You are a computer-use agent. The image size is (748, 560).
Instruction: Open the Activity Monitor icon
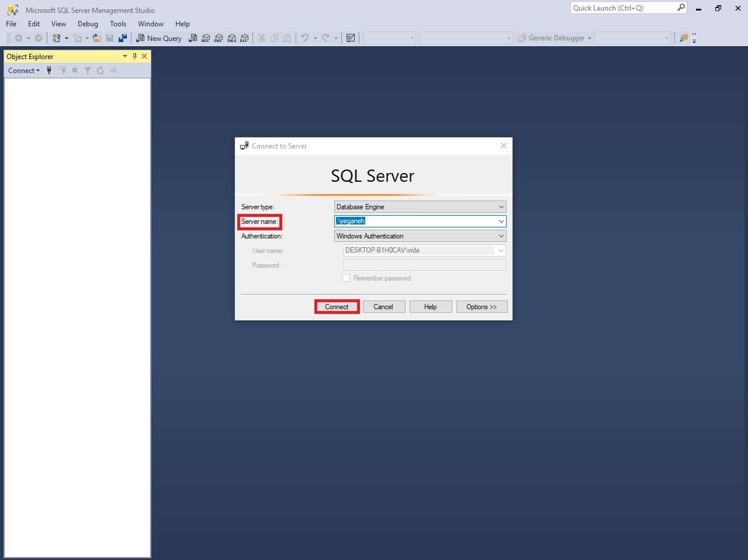point(351,38)
